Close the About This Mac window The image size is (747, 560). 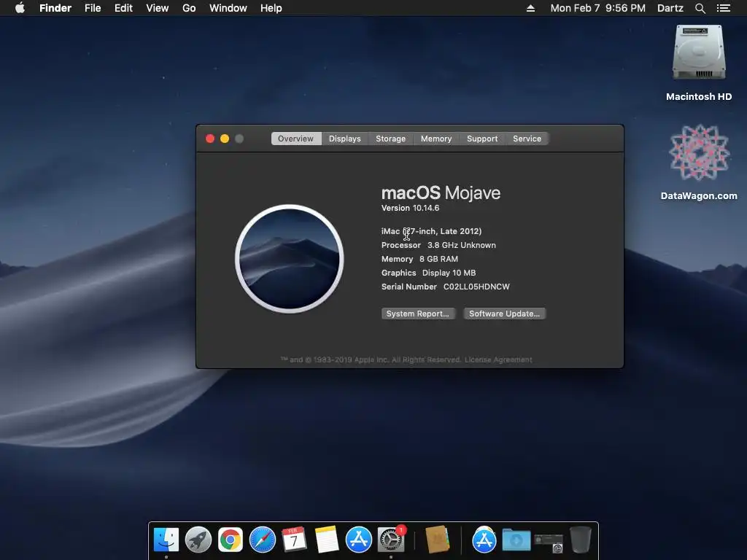[210, 139]
